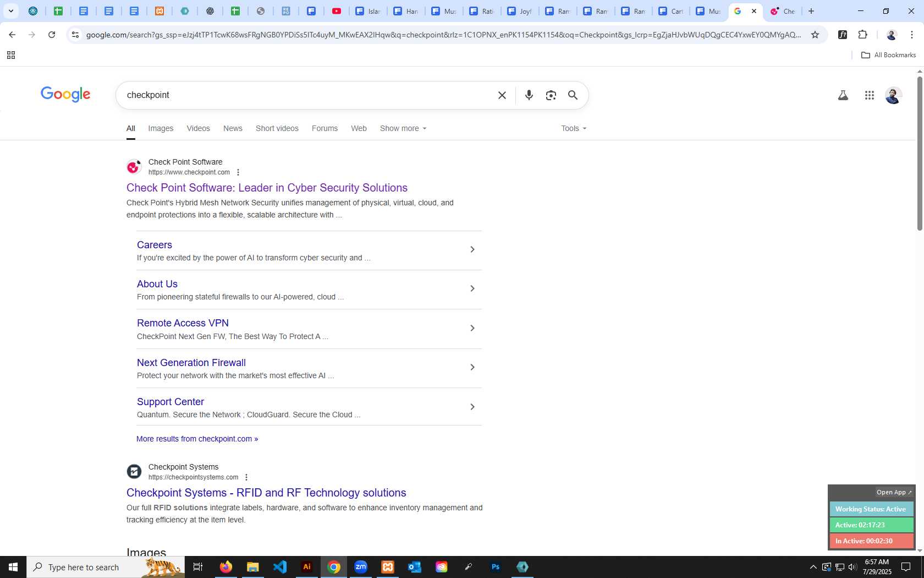Screen dimensions: 924x578
Task: Open Search Labs flask icon
Action: (843, 95)
